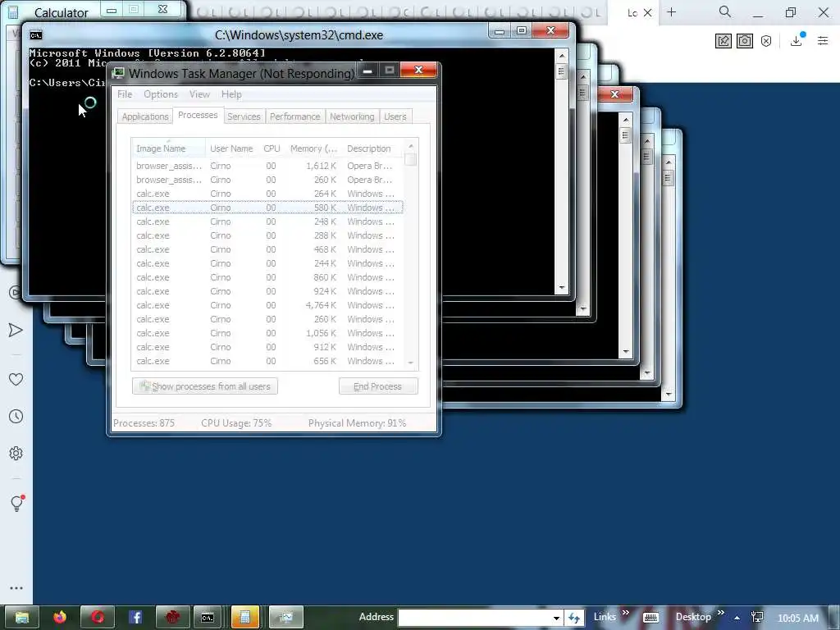Open settings gear icon in Opera sidebar
The image size is (840, 630).
click(x=16, y=453)
